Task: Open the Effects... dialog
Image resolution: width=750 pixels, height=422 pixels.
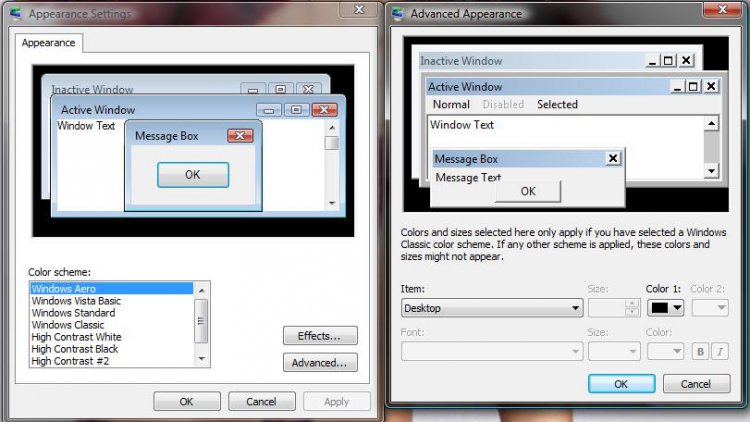Action: point(320,336)
